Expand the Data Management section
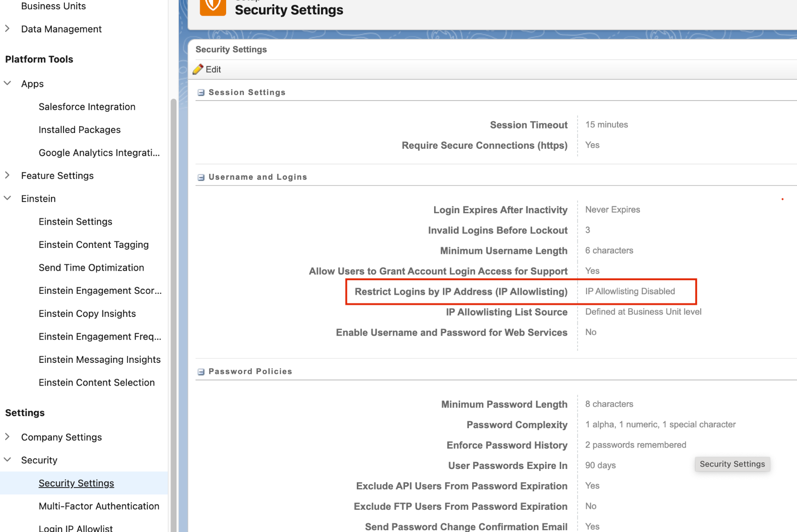797x532 pixels. [x=7, y=29]
